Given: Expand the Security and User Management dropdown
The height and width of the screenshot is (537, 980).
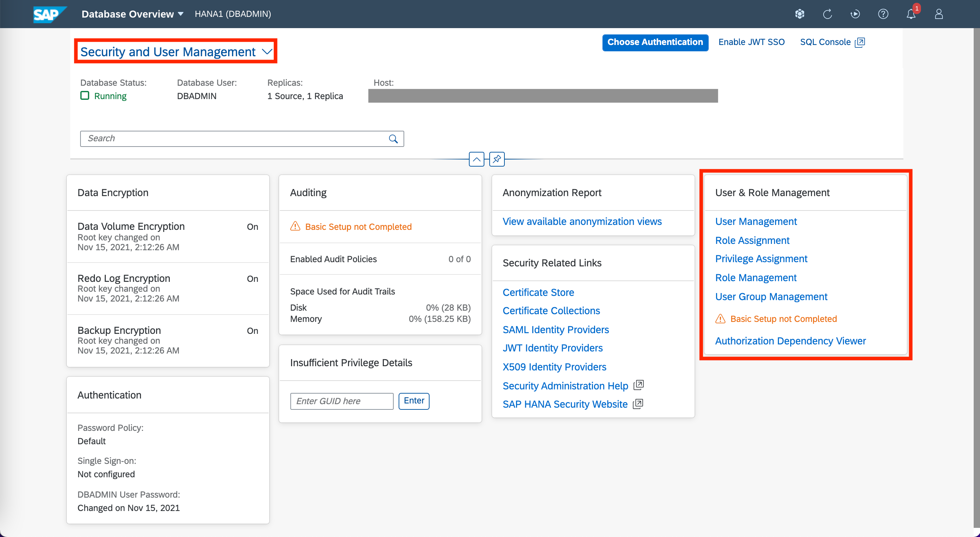Looking at the screenshot, I should tap(267, 52).
